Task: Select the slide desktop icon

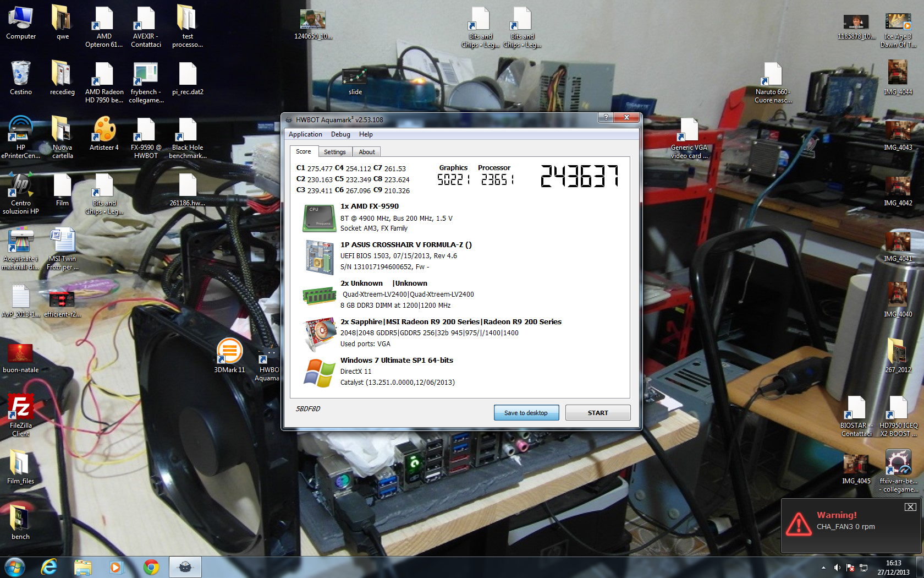Action: (355, 81)
